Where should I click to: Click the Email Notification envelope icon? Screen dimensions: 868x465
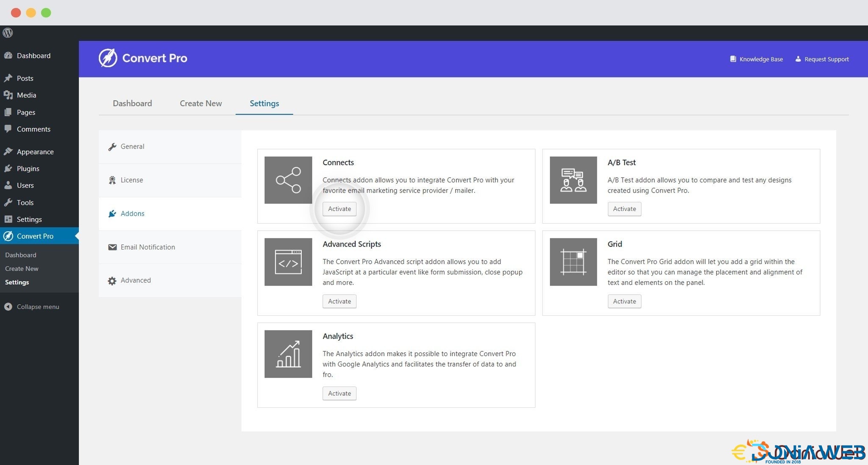(112, 247)
